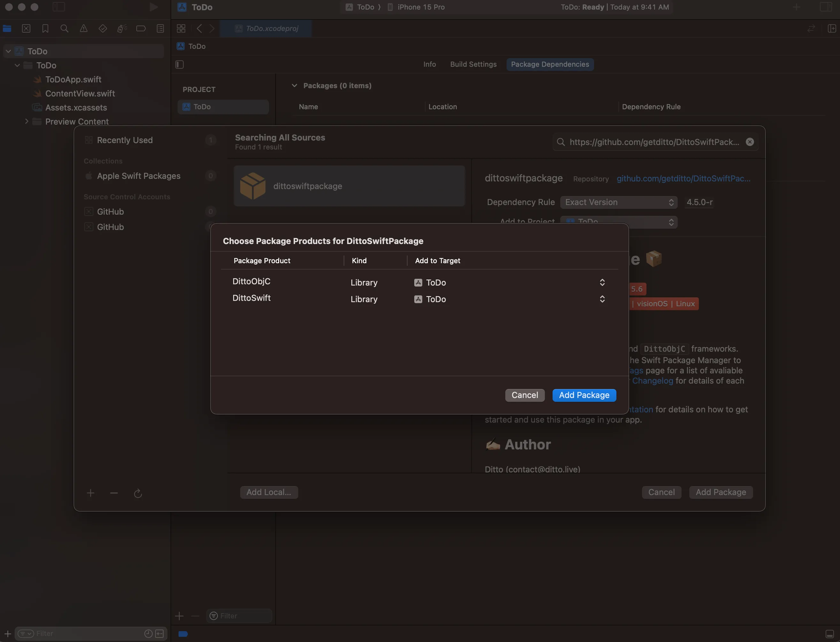Collapse the Packages (0 items) section
This screenshot has width=840, height=642.
[294, 86]
